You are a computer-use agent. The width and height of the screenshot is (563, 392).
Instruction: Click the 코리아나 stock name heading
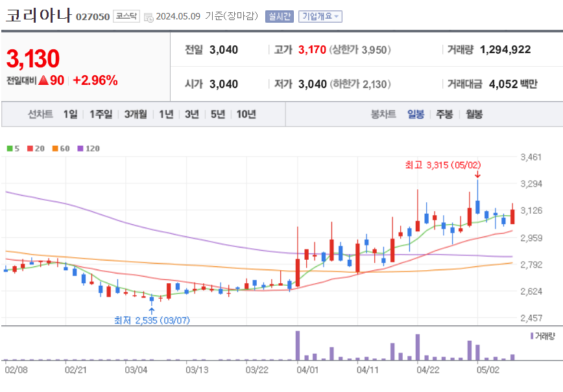(39, 16)
